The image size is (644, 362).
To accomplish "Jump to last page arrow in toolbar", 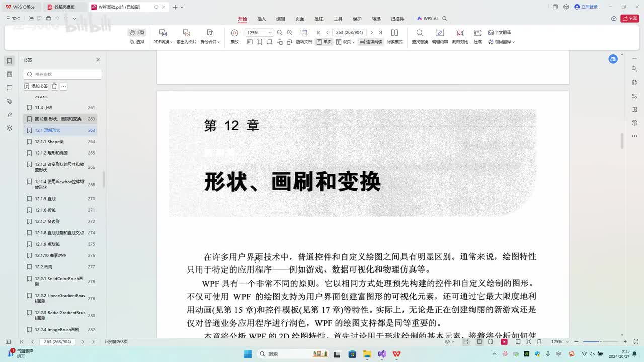I will (x=380, y=32).
